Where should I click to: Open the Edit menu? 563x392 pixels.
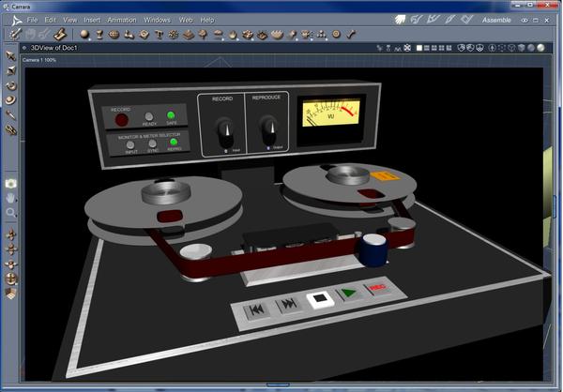[50, 20]
